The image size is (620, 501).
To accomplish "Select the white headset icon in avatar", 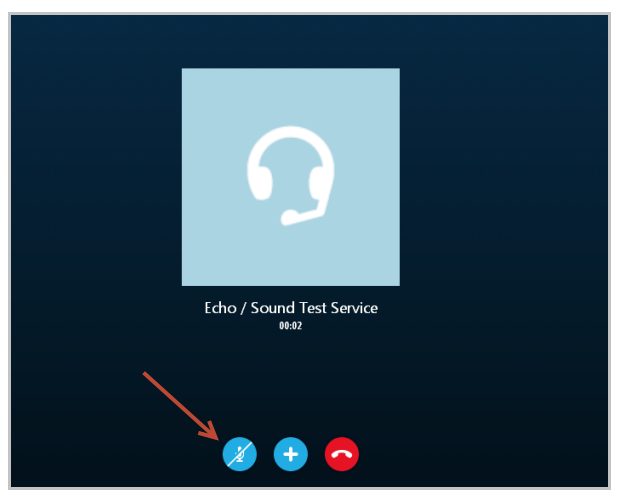I will 291,176.
